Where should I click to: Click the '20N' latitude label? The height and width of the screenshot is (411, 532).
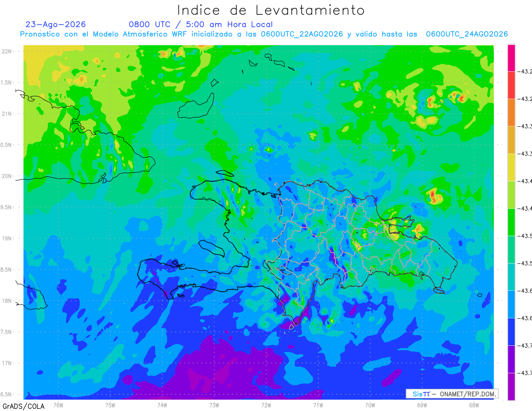coord(7,176)
